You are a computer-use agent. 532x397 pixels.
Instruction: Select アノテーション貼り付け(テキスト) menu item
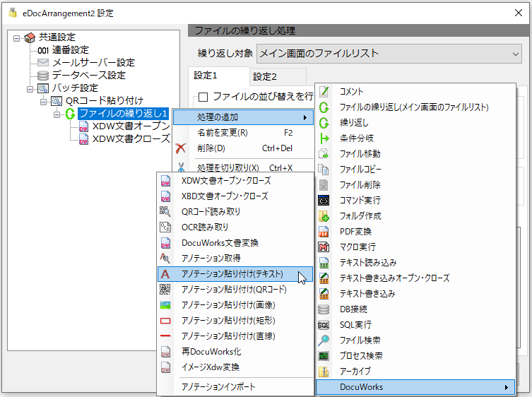235,274
